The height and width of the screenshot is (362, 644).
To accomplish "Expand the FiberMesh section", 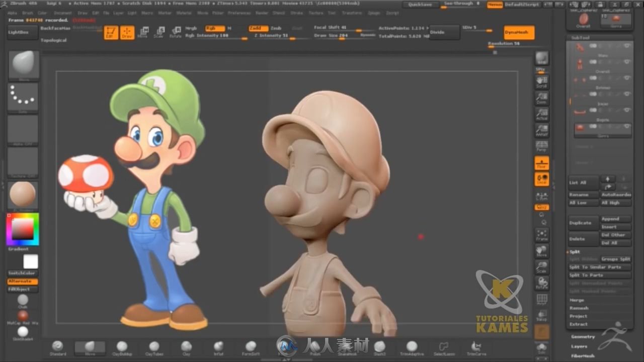I will pyautogui.click(x=584, y=355).
